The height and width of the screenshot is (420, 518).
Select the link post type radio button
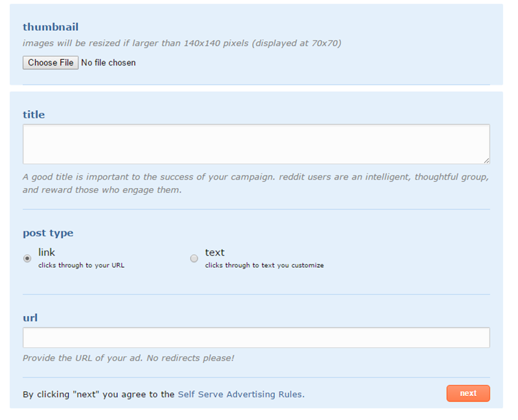tap(28, 259)
